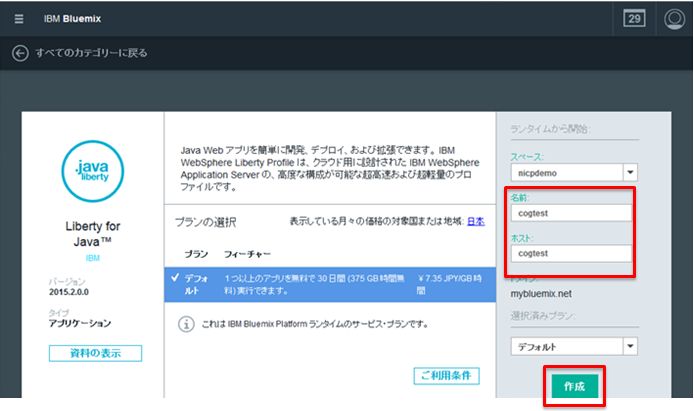Click the IBM Bluemix title

click(80, 20)
